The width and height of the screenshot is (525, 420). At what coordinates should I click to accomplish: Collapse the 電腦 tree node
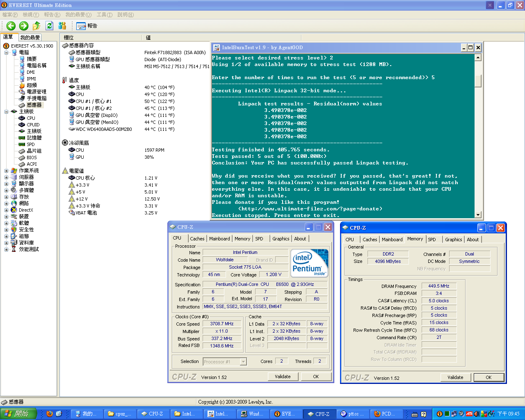point(6,52)
